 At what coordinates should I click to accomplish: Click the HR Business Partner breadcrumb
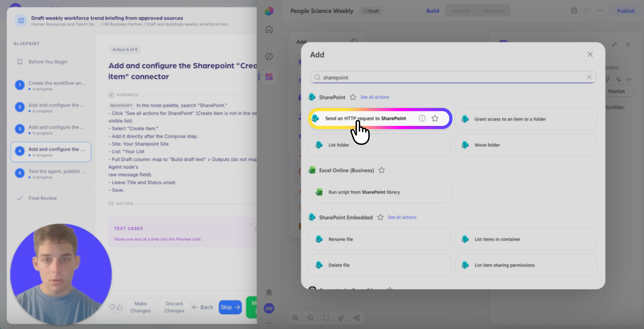coord(123,24)
